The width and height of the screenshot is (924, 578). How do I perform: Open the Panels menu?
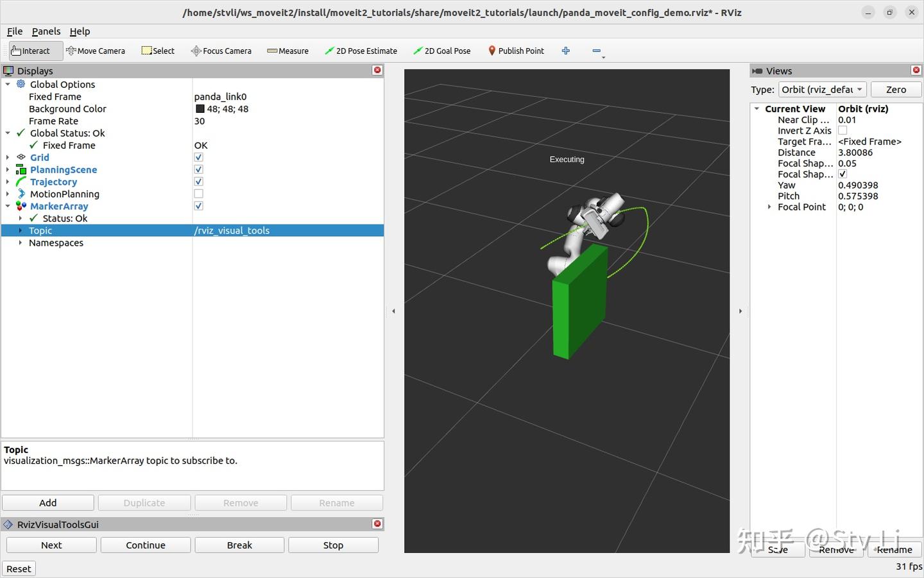tap(46, 31)
